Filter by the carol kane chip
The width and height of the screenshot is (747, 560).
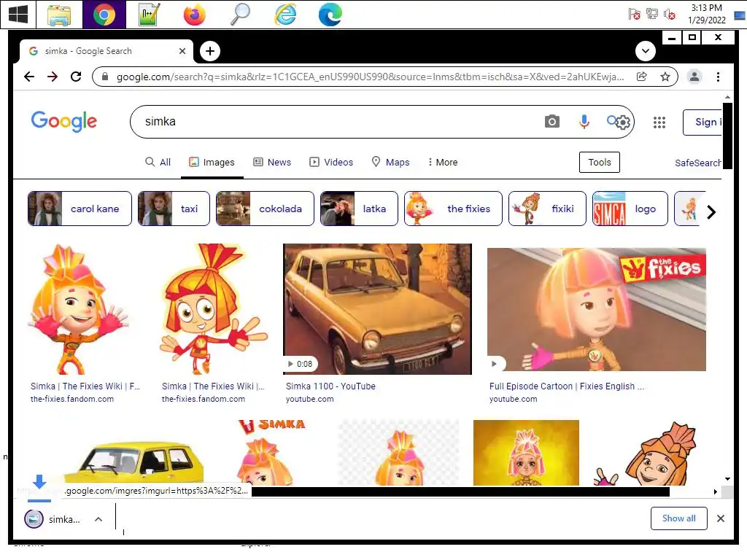click(x=80, y=209)
